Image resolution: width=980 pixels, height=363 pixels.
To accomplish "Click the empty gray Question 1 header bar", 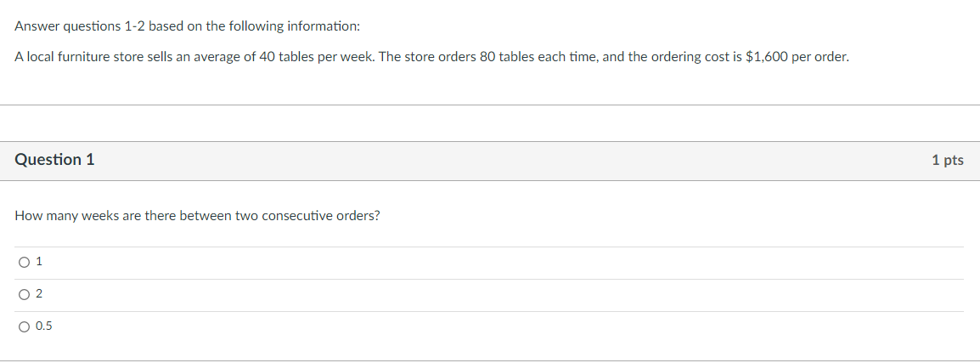I will pyautogui.click(x=510, y=160).
